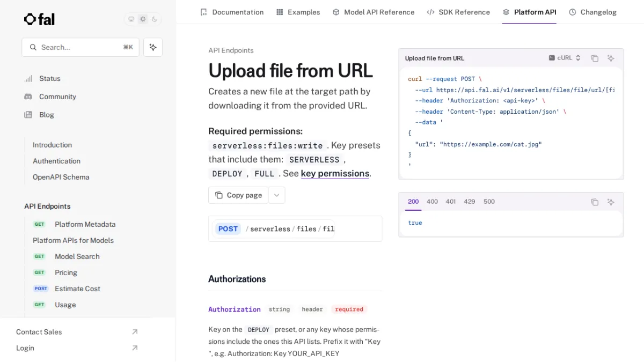Open the Documentation tab
Viewport: 644px width, 362px height.
point(232,12)
